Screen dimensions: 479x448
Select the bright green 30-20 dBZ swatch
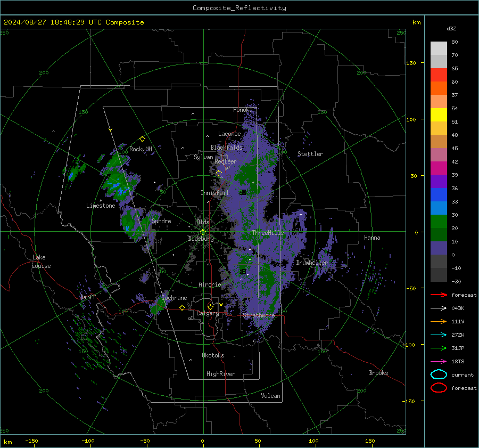(439, 222)
